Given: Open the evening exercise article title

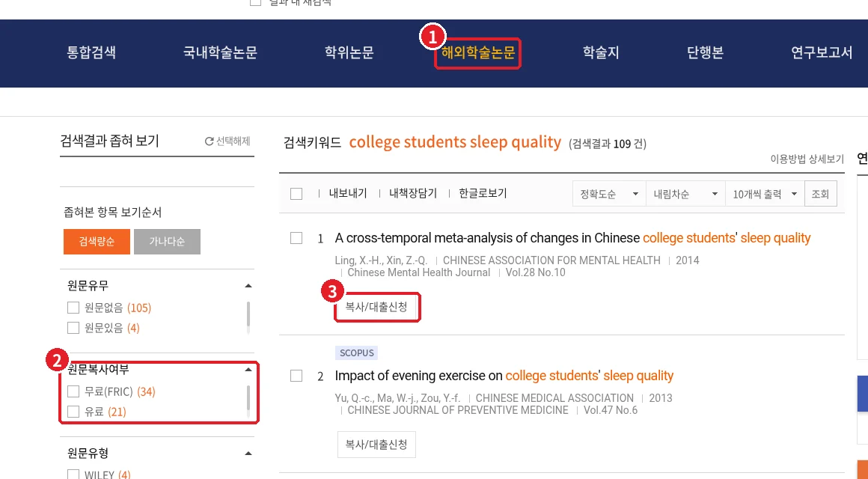Looking at the screenshot, I should (x=504, y=376).
